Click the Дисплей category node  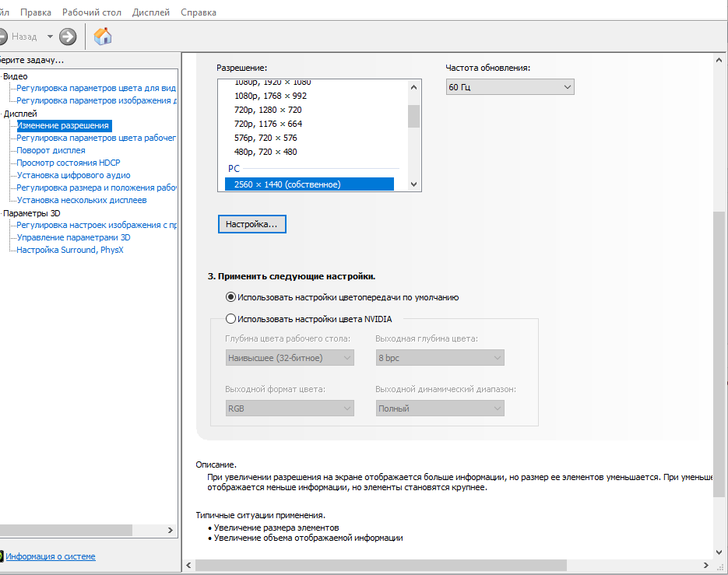pyautogui.click(x=20, y=114)
